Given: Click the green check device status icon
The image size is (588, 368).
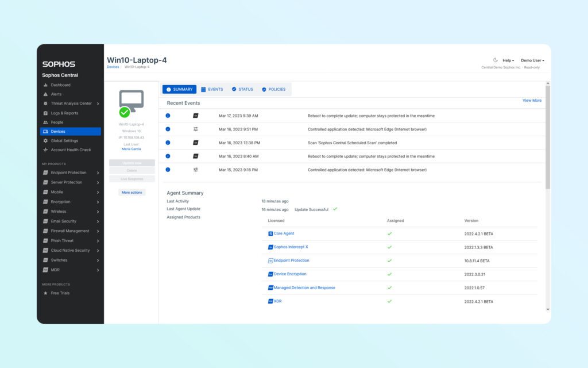Looking at the screenshot, I should 124,113.
